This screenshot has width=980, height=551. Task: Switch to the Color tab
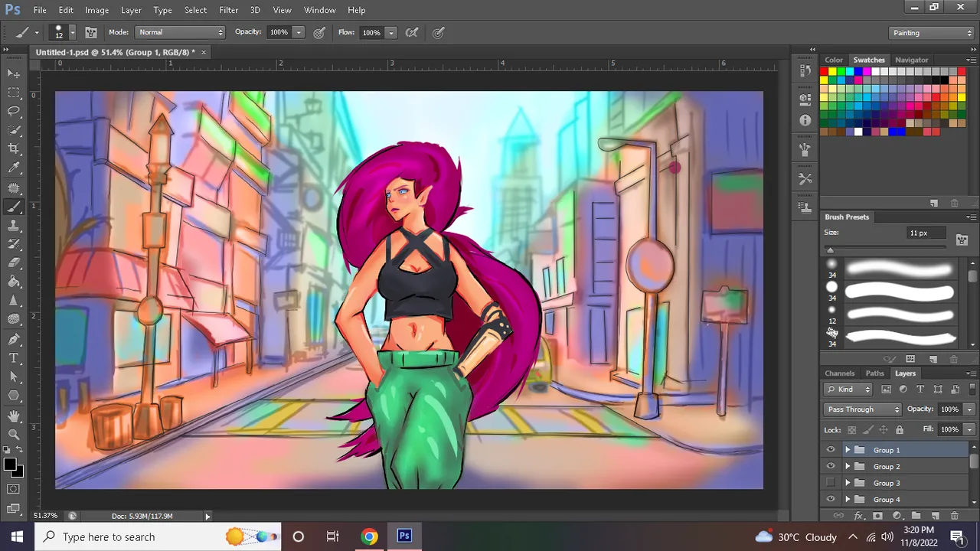tap(834, 60)
